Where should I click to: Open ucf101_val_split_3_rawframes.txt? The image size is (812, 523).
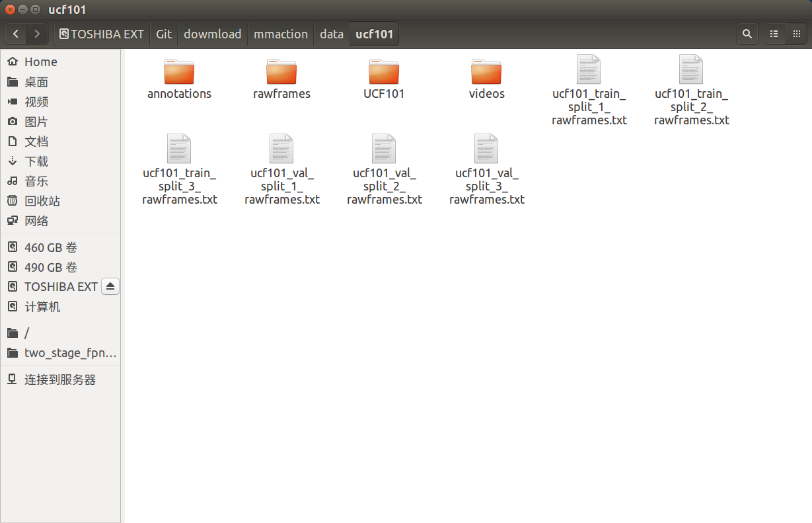tap(486, 149)
